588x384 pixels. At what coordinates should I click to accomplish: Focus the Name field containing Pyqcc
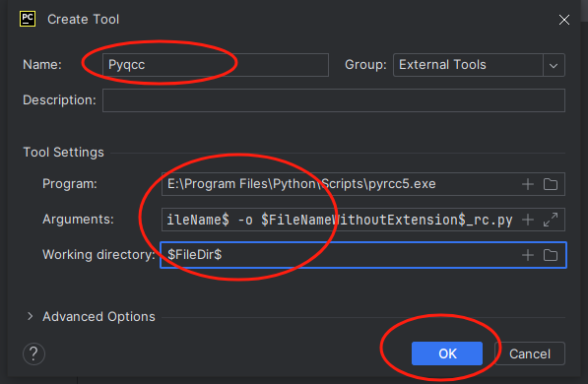point(216,65)
